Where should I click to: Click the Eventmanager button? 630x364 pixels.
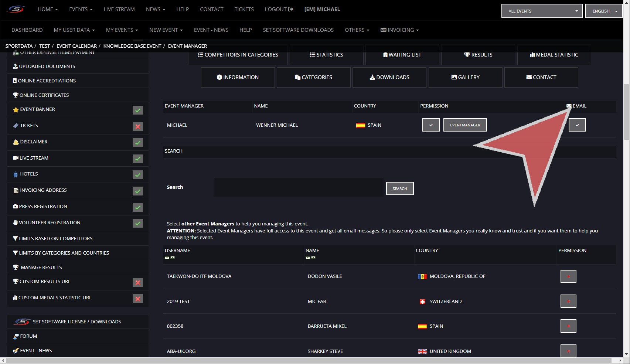click(x=465, y=125)
